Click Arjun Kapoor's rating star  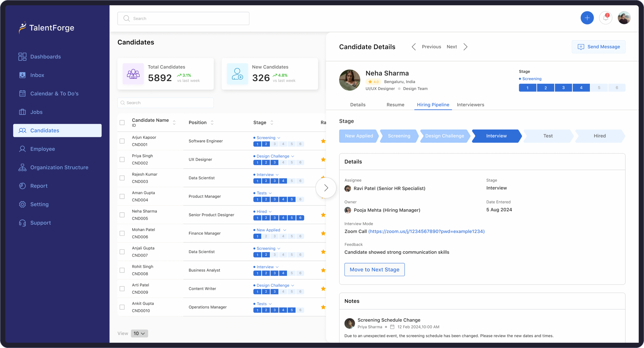tap(323, 141)
